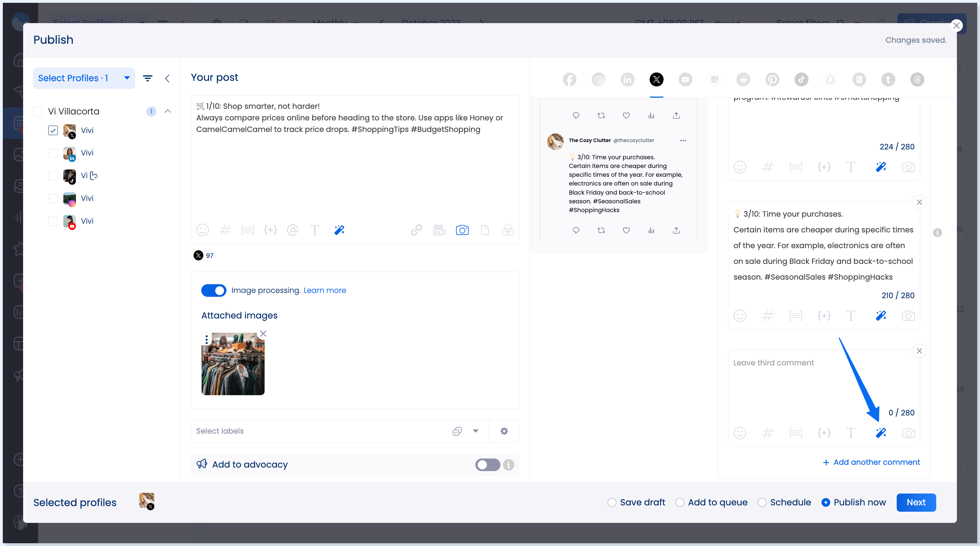Click the Next button
This screenshot has width=980, height=546.
pos(916,502)
